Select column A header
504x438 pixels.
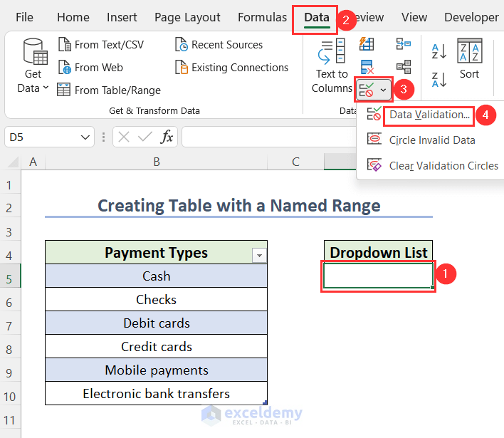(33, 162)
